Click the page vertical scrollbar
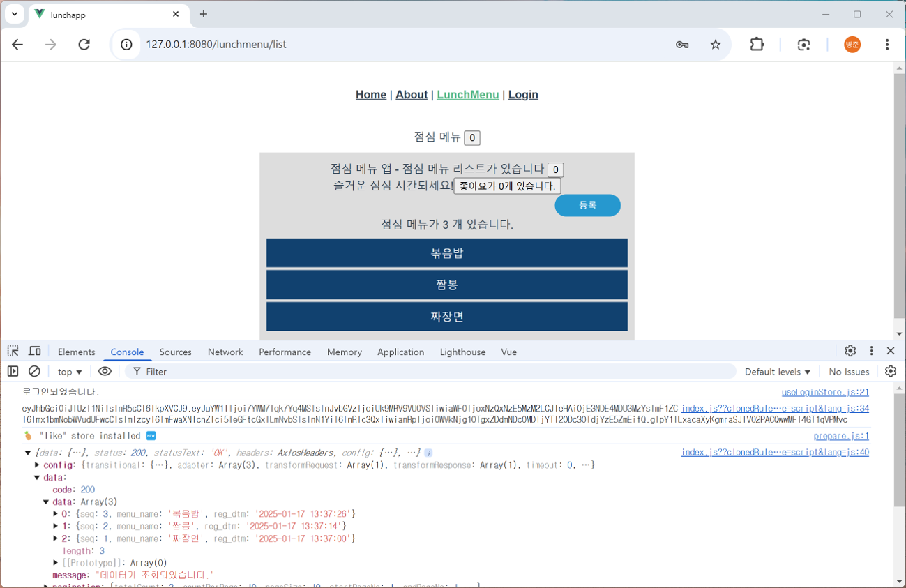This screenshot has width=906, height=588. point(899,195)
